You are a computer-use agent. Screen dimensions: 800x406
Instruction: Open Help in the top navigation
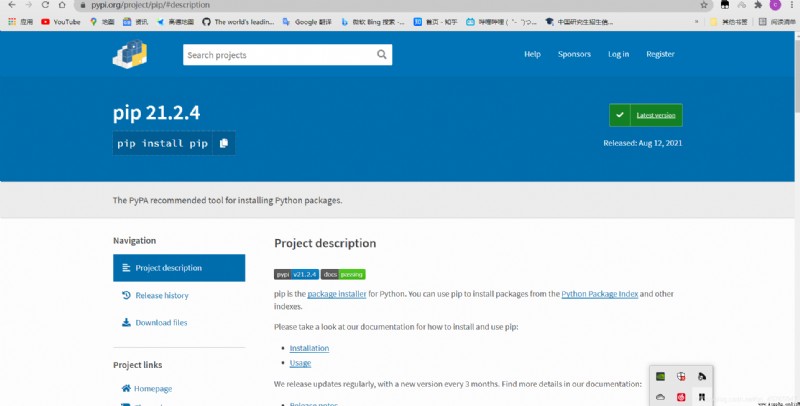point(532,54)
